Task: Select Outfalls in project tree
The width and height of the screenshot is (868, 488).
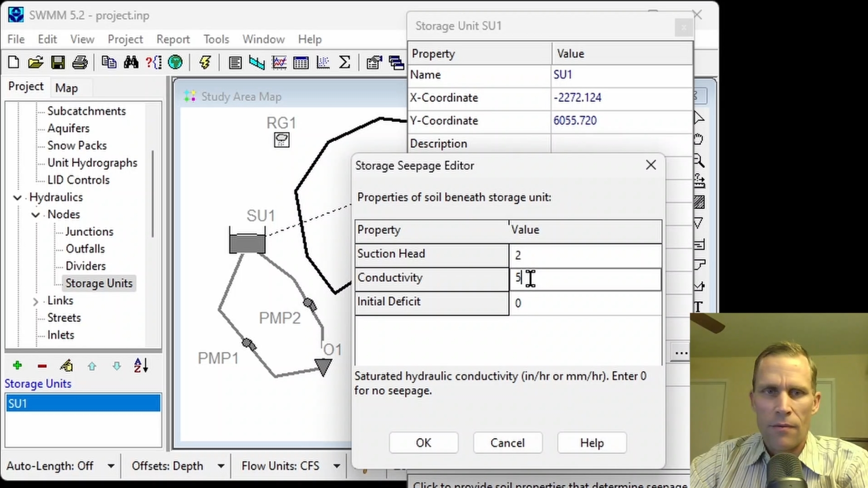Action: (x=85, y=249)
